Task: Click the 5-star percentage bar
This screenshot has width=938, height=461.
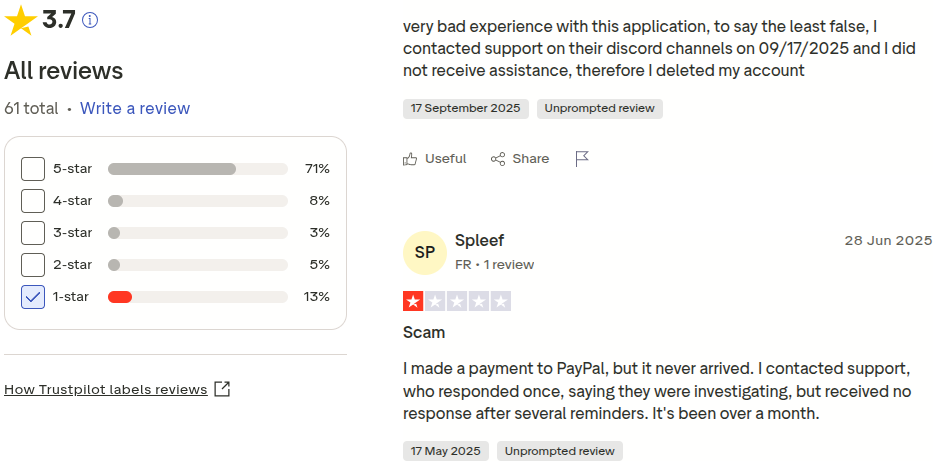Action: click(x=172, y=169)
